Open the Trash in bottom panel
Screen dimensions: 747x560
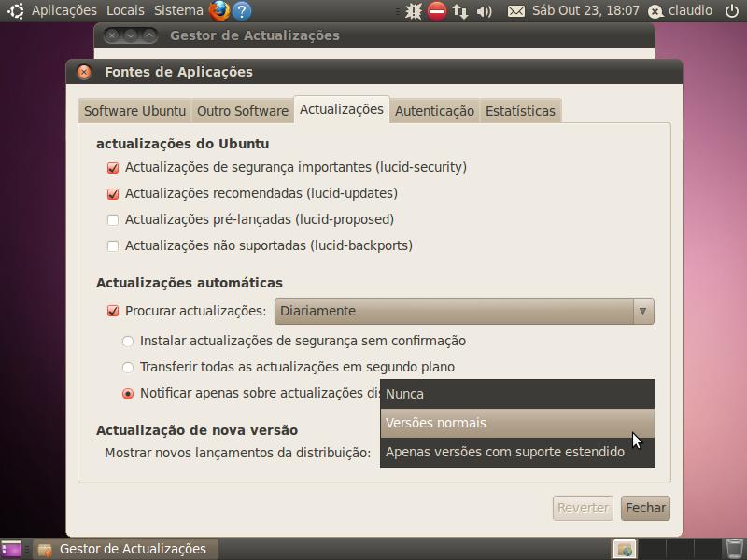point(734,549)
